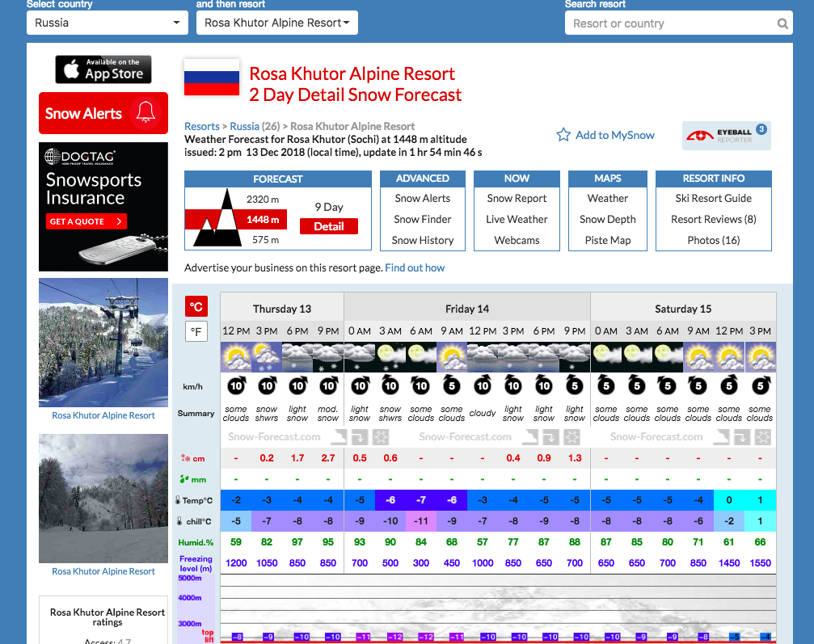Screen dimensions: 814x644
Task: Open Snow History
Action: (x=423, y=240)
